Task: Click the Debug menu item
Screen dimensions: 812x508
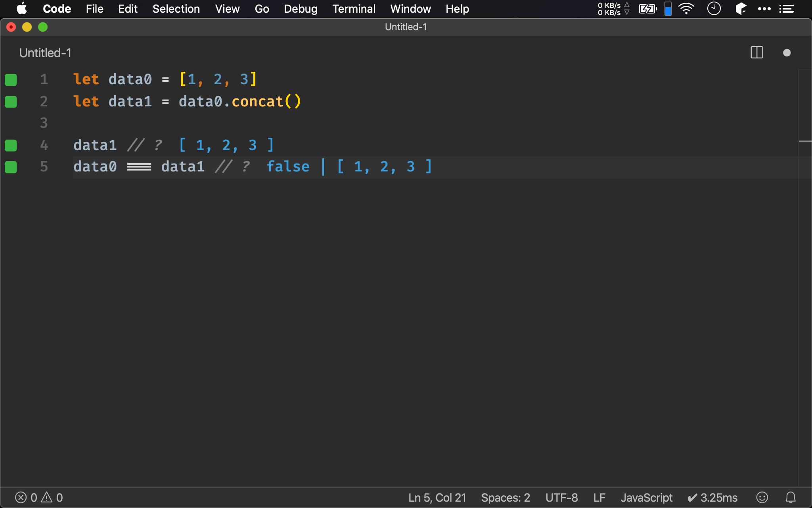Action: pyautogui.click(x=300, y=8)
